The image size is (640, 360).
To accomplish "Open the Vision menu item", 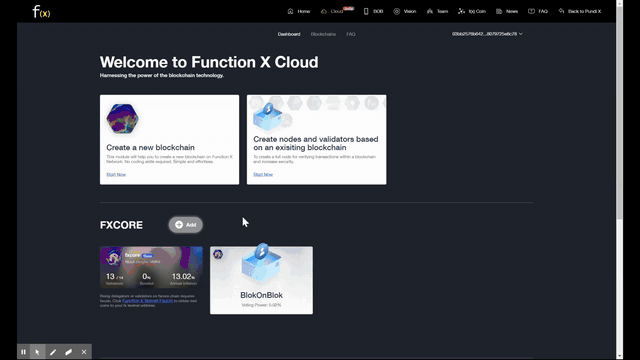I will pos(410,11).
